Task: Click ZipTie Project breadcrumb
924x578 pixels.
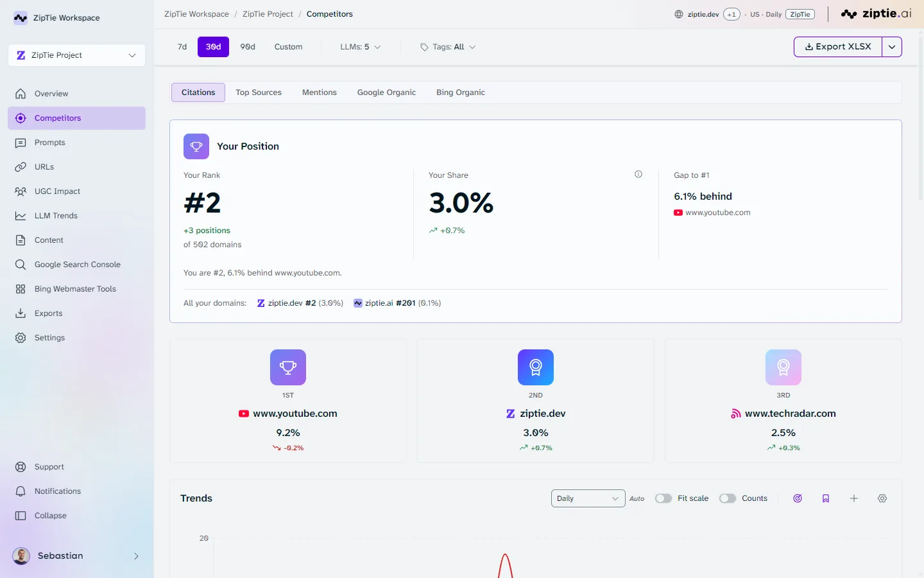Action: pyautogui.click(x=268, y=14)
